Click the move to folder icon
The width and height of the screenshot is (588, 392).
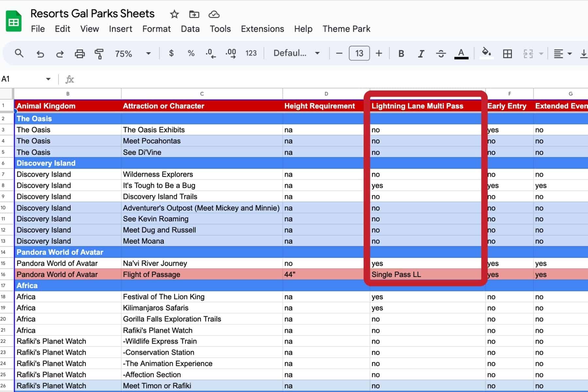click(x=194, y=14)
